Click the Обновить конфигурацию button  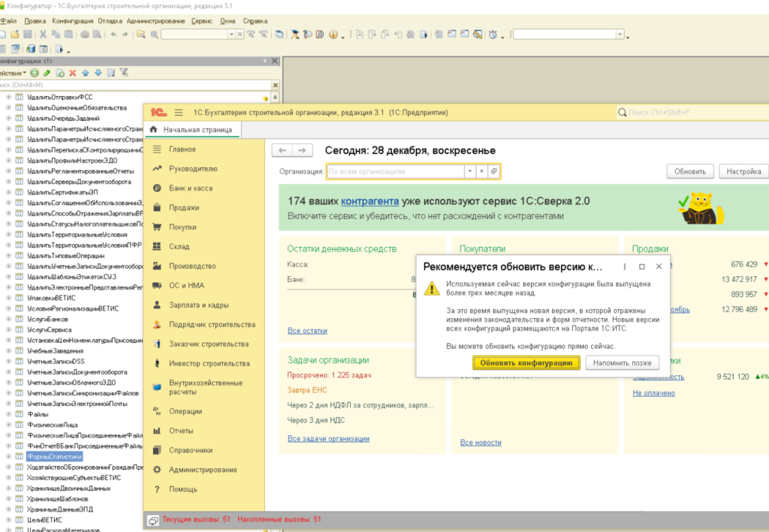(x=526, y=363)
